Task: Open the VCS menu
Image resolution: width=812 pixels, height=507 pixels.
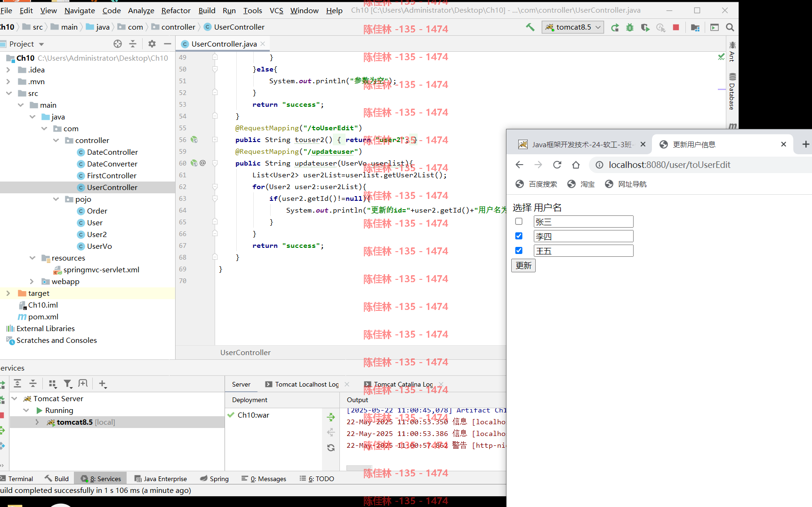Action: coord(276,10)
